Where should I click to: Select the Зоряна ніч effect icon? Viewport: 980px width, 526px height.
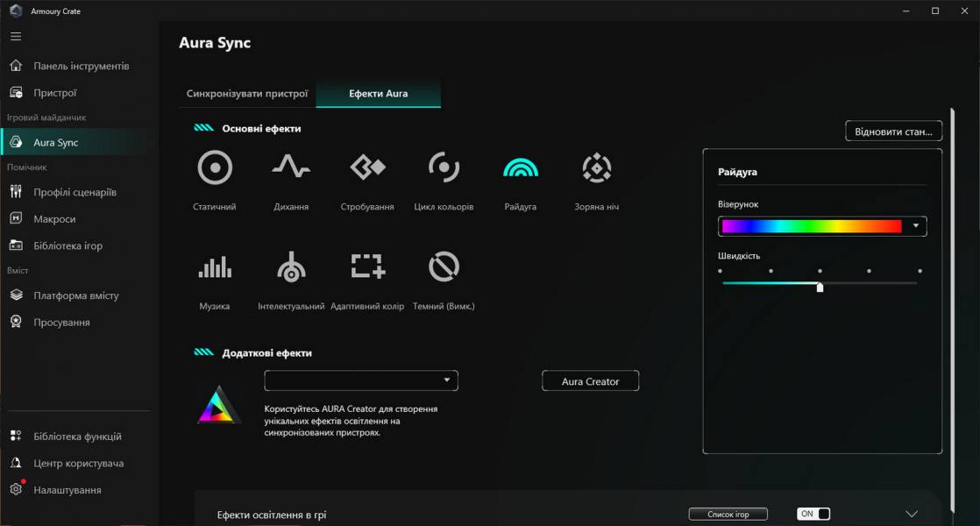pos(597,167)
